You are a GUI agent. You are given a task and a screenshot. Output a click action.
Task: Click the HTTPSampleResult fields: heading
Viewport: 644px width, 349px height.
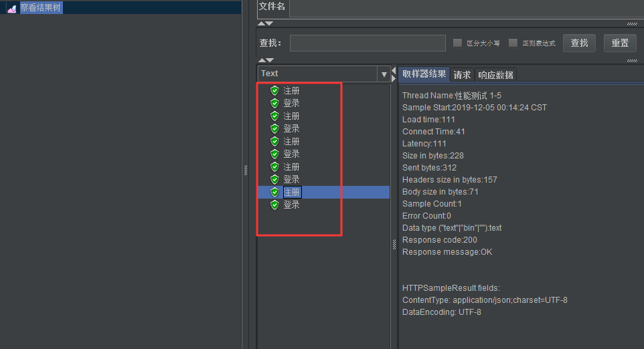451,288
